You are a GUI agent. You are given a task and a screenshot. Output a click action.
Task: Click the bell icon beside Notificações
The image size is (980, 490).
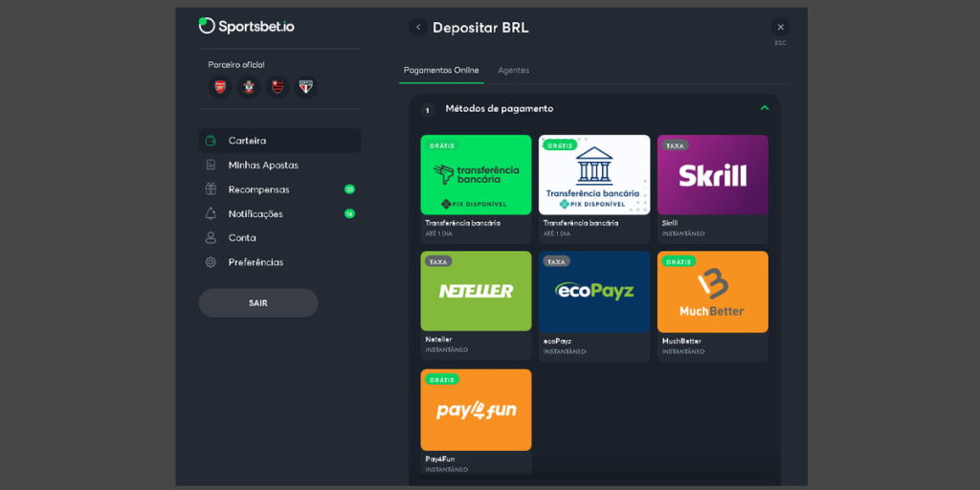point(211,213)
